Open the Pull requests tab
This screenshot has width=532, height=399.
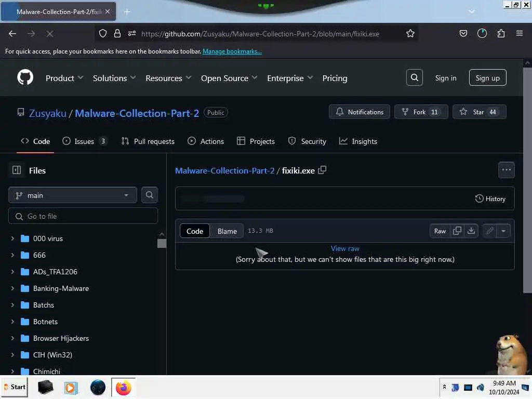148,141
